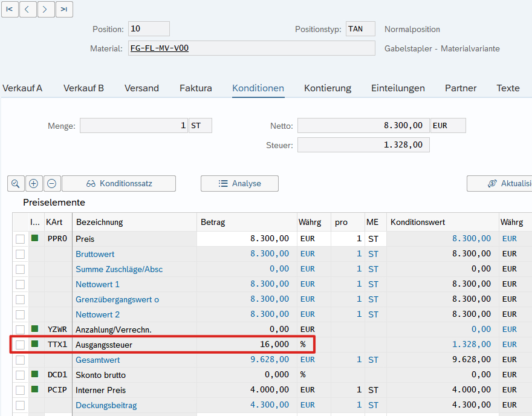Open condition detail magnifier icon
This screenshot has height=416, width=532.
point(16,184)
